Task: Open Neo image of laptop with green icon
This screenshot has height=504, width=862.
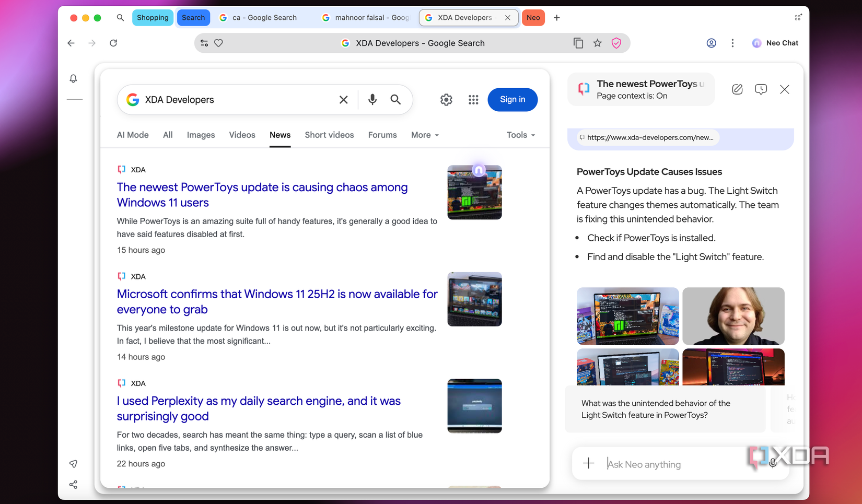Action: [x=627, y=316]
